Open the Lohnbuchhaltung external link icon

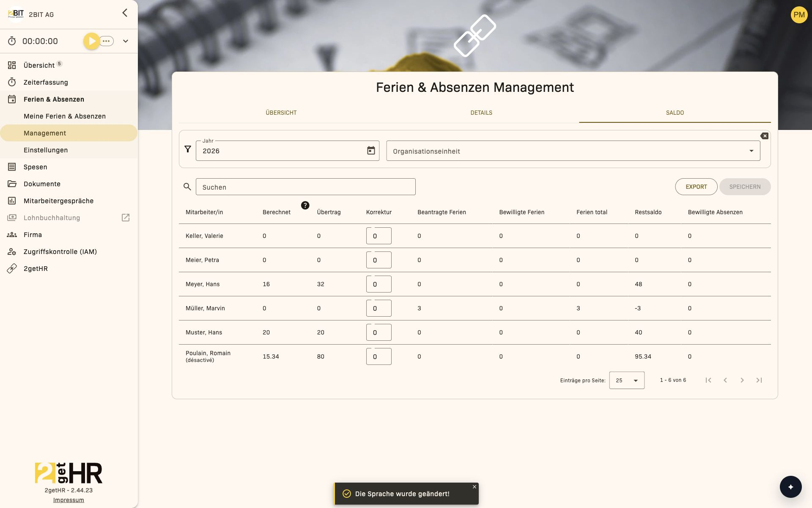[x=126, y=218]
